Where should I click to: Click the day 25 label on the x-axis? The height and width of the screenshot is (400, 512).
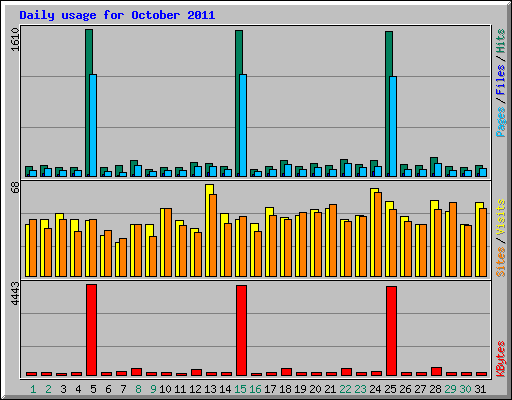point(390,389)
